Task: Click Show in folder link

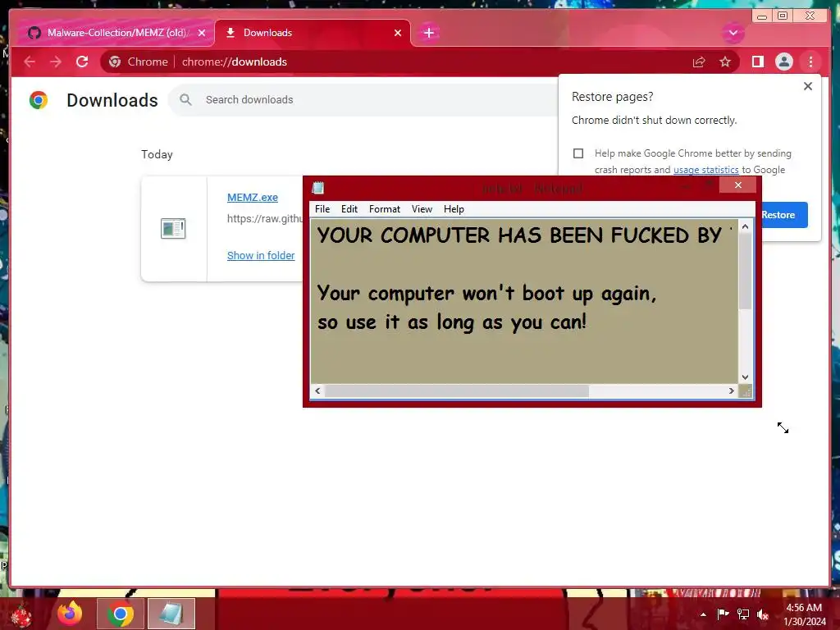Action: pyautogui.click(x=261, y=256)
